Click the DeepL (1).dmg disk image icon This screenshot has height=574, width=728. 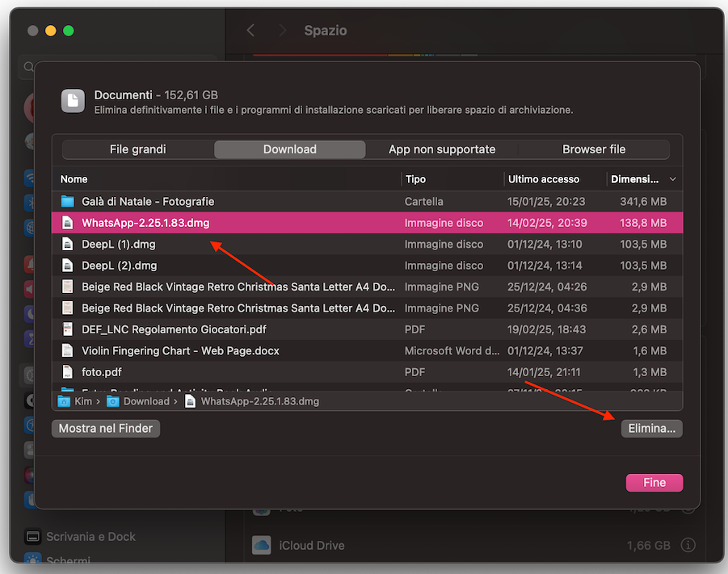click(x=67, y=244)
